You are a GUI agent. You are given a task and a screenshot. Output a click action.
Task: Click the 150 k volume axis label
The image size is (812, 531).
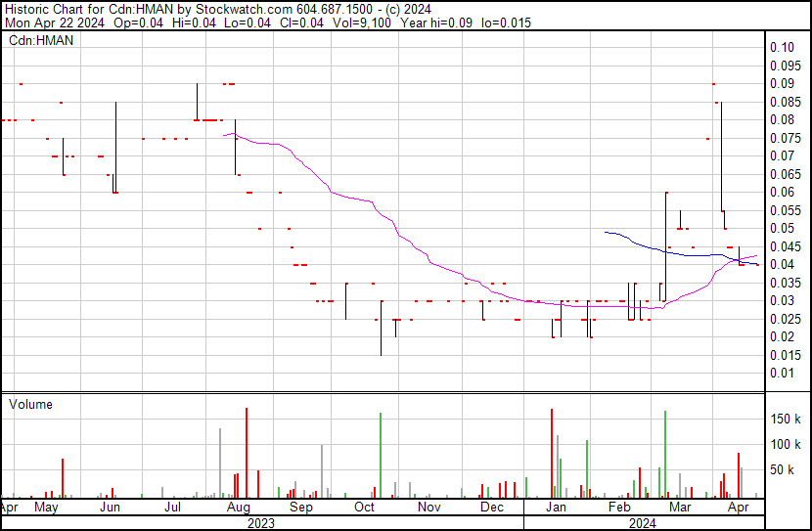tap(786, 420)
